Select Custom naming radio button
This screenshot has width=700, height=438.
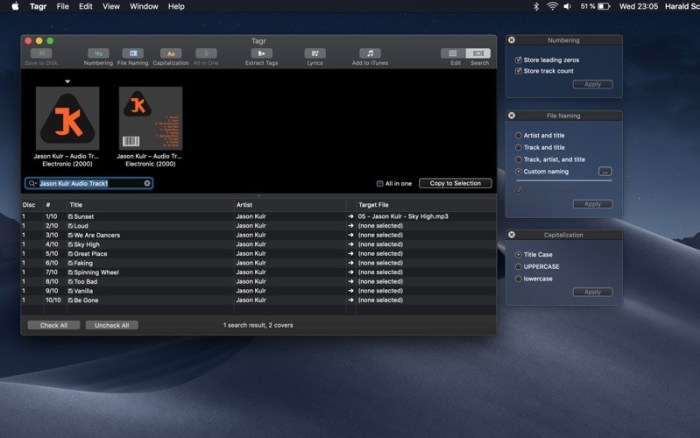[x=518, y=171]
